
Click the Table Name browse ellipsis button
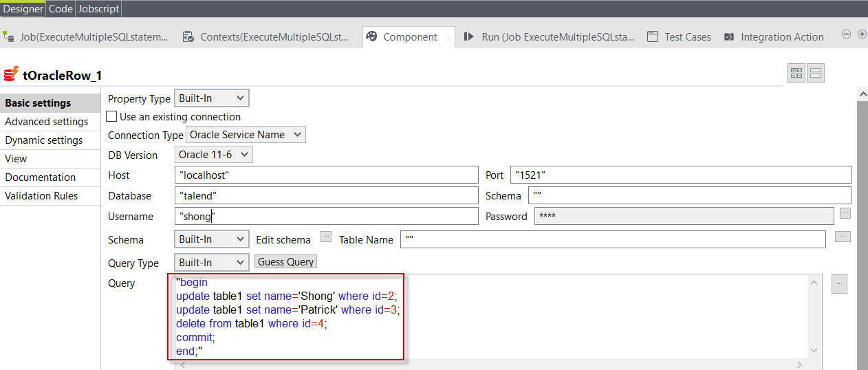pos(843,237)
